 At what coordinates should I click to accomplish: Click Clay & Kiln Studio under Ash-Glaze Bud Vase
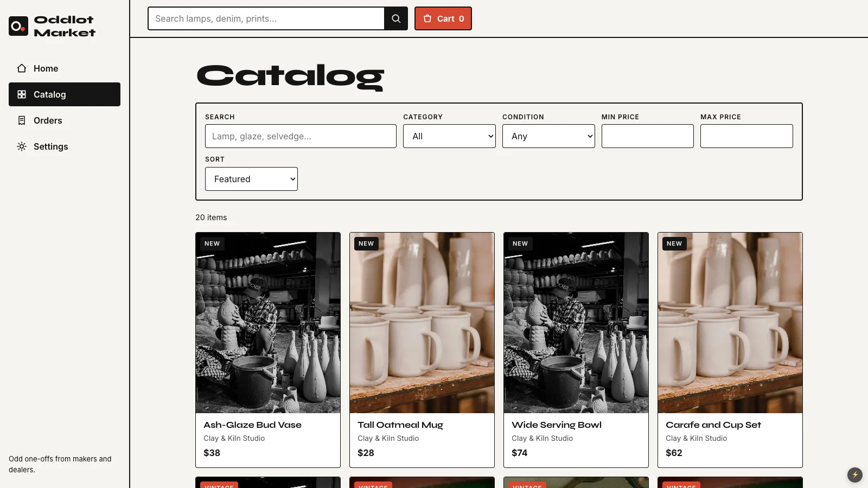pos(234,438)
